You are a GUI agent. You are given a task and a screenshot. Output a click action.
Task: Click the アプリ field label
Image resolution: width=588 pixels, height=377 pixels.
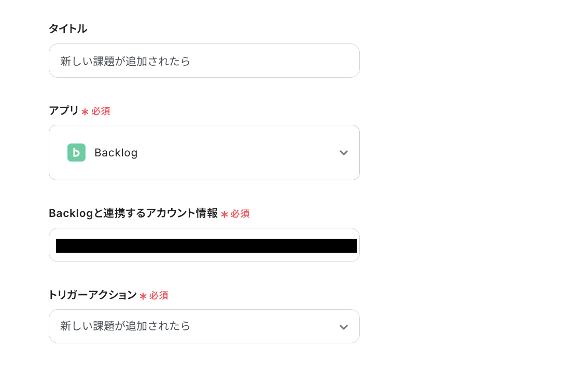(x=64, y=111)
